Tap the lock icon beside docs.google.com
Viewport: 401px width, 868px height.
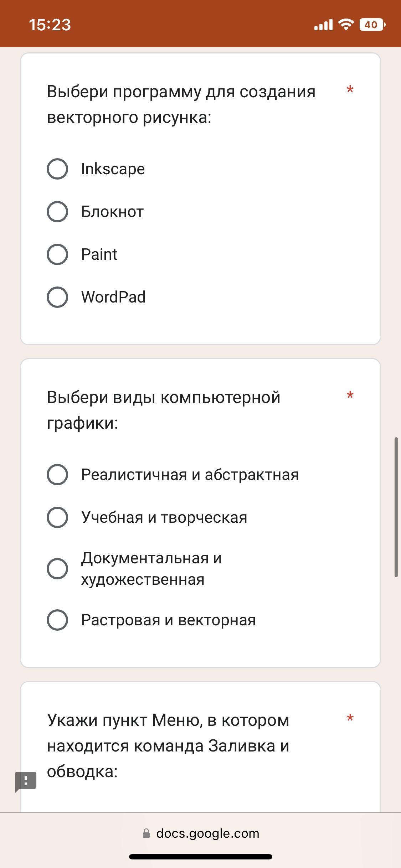pos(146,833)
